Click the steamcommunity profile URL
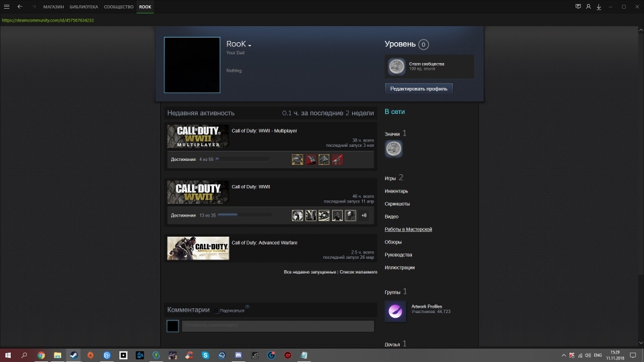644x362 pixels. (48, 20)
